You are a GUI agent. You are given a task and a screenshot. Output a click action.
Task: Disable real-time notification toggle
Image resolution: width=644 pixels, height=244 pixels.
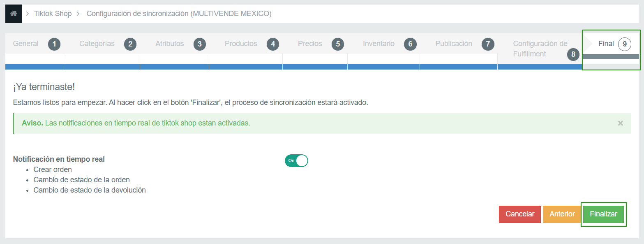tap(296, 160)
